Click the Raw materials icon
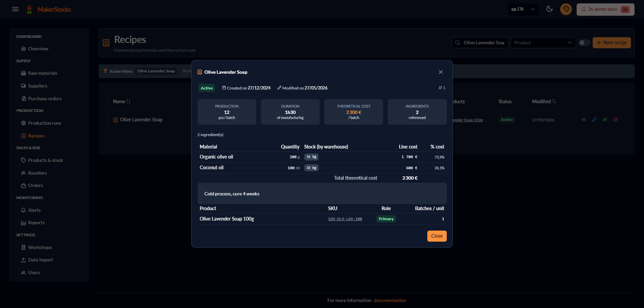 click(x=23, y=73)
